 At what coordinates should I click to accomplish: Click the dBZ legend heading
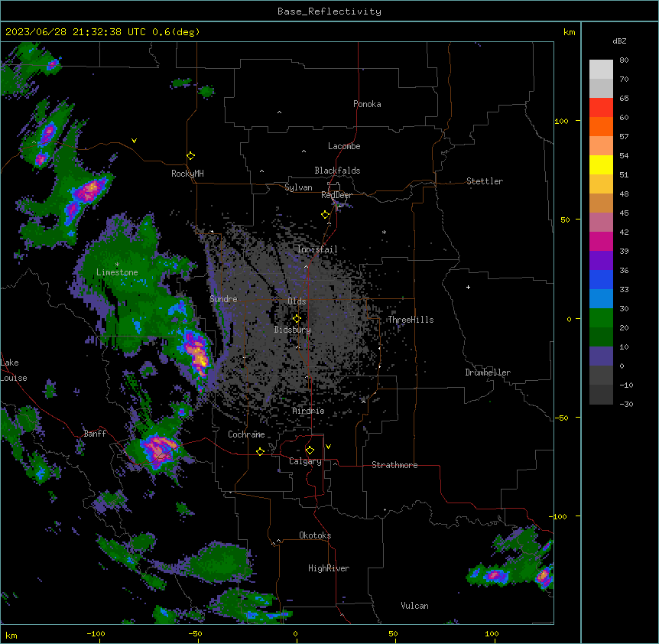(x=619, y=41)
